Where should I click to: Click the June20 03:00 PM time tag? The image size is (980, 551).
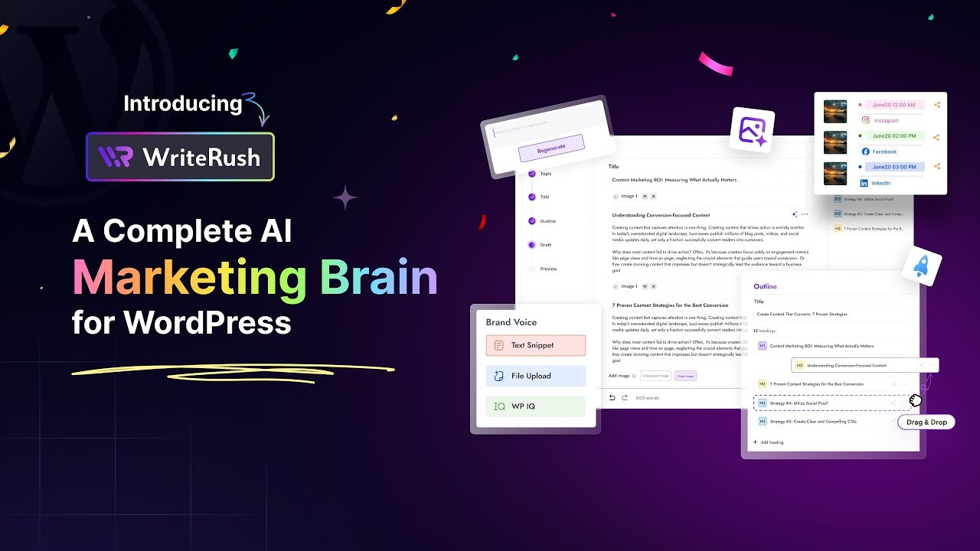[x=894, y=166]
